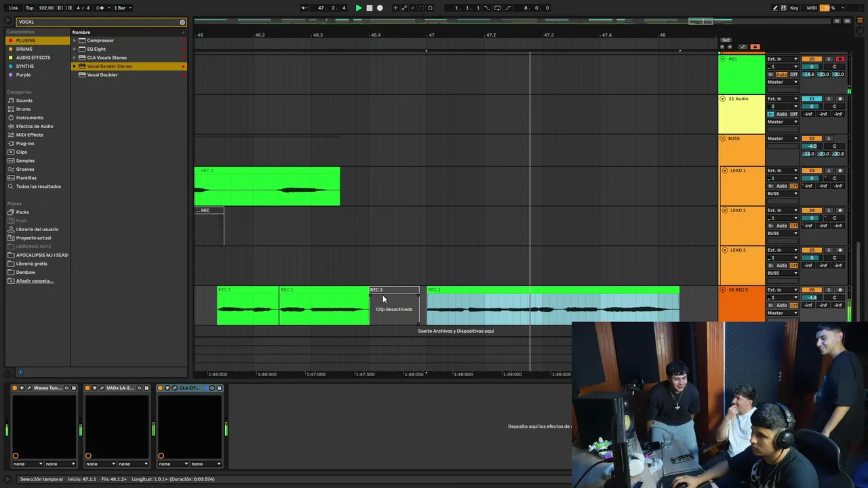Image resolution: width=868 pixels, height=488 pixels.
Task: Toggle the metronome icon
Action: [100, 8]
